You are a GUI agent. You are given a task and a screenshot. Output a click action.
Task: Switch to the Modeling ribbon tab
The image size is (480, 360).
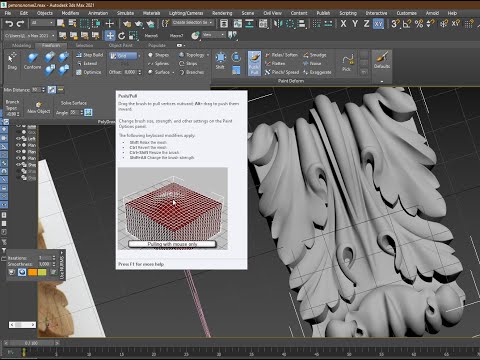[21, 45]
